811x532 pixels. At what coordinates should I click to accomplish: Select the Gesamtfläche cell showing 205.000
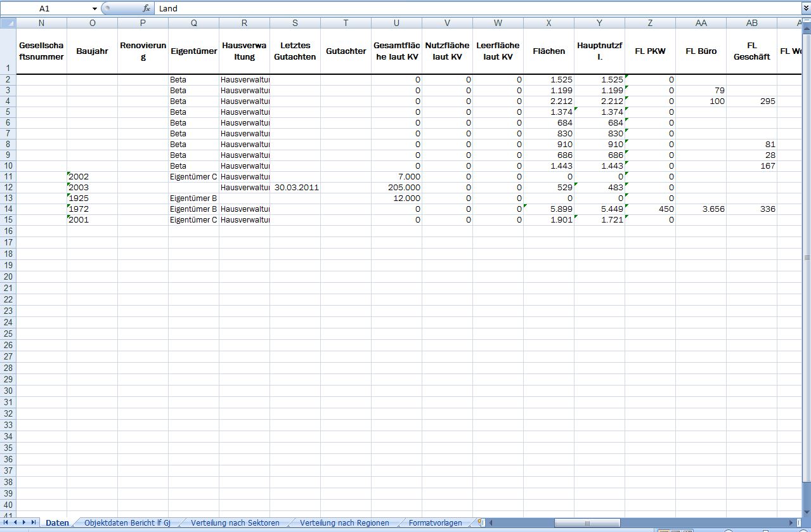click(x=397, y=188)
